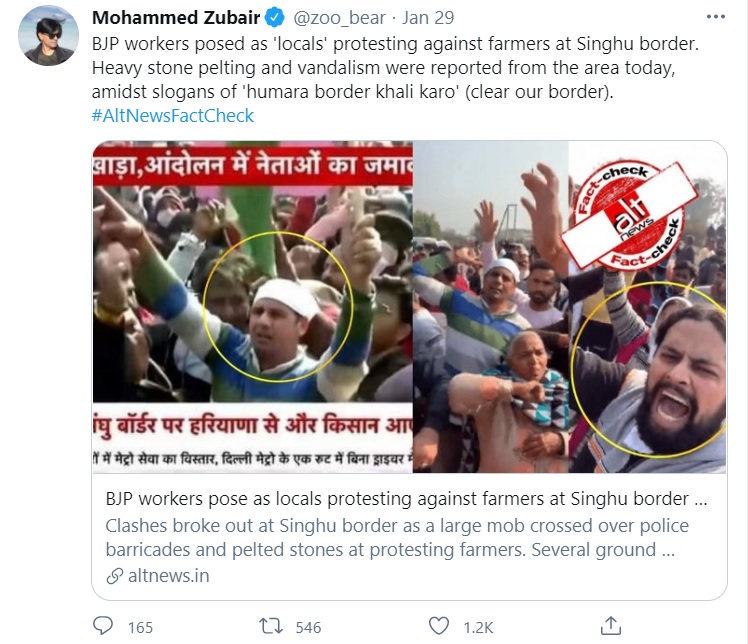Screen dimensions: 748x644
Task: Click the share upload icon
Action: (611, 626)
